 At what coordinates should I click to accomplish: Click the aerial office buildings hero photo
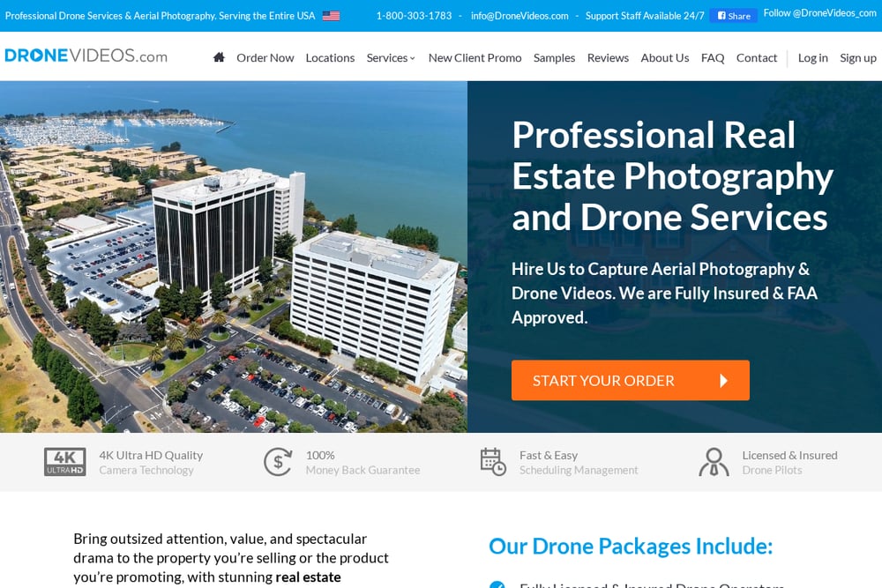(234, 257)
